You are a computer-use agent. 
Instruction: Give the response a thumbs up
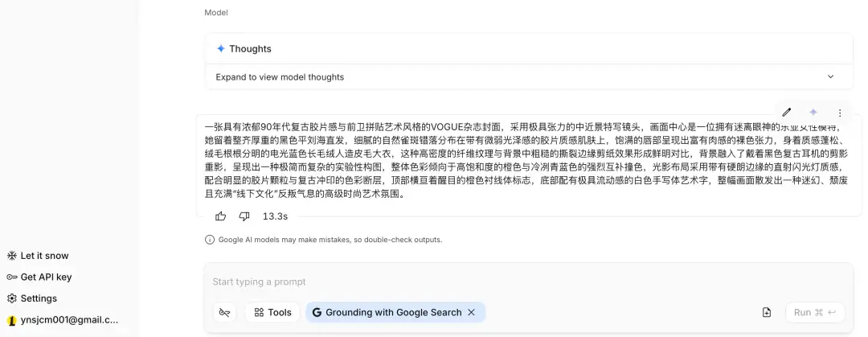221,216
